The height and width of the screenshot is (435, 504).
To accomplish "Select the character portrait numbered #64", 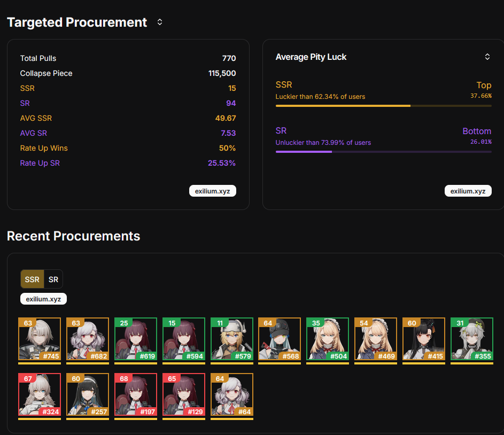I will tap(232, 394).
